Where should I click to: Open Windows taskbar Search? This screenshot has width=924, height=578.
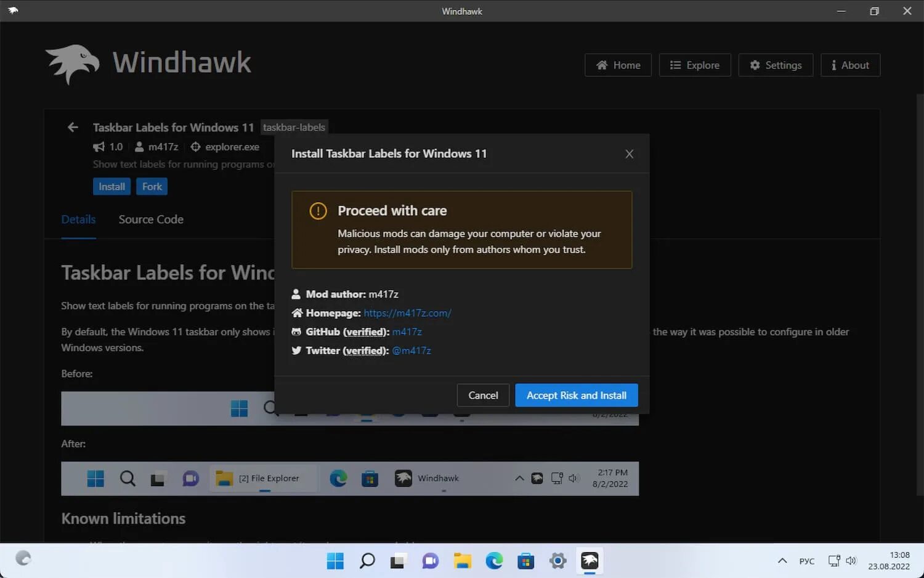pyautogui.click(x=367, y=561)
